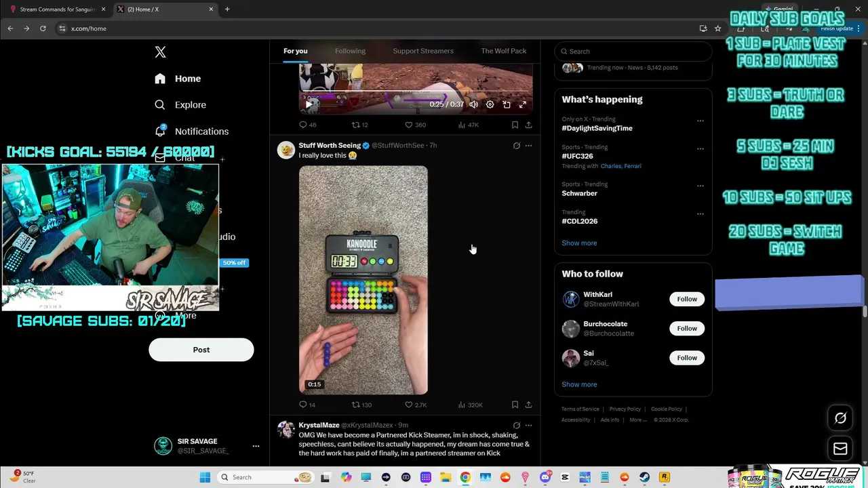868x488 pixels.
Task: Click the X logo in the sidebar
Action: point(160,52)
